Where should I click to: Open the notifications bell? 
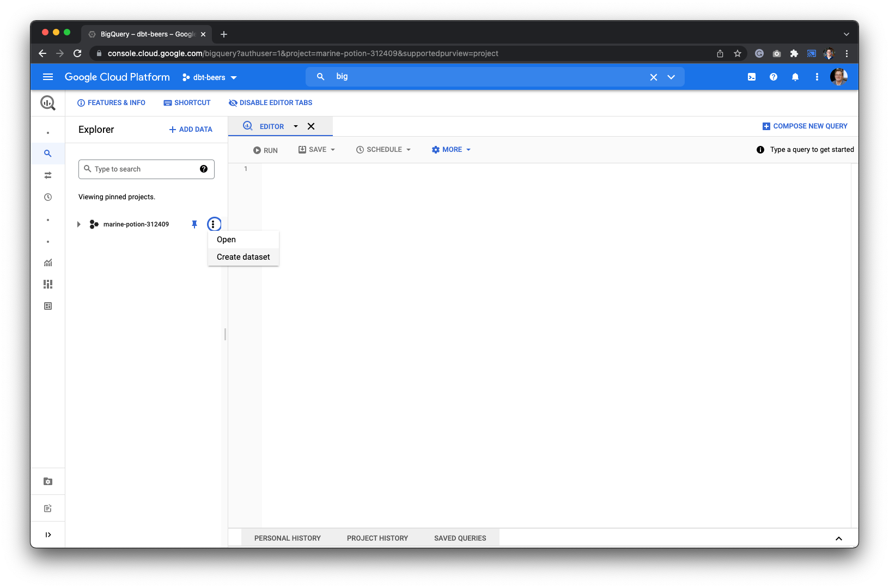(x=795, y=77)
